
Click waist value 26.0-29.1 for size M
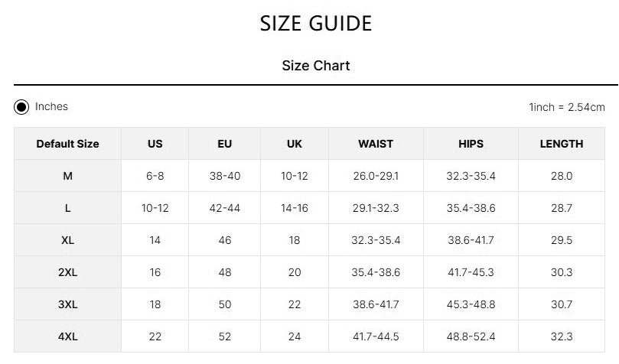(376, 176)
